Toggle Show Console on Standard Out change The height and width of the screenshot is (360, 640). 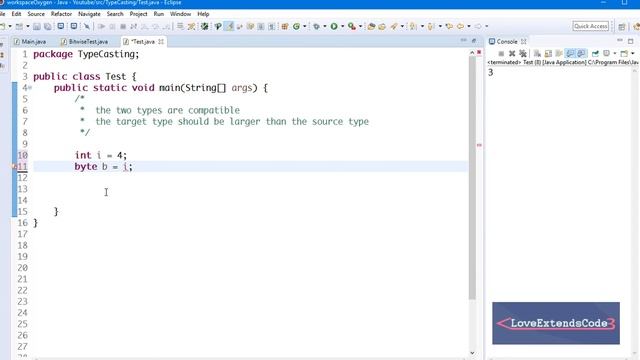(x=570, y=53)
